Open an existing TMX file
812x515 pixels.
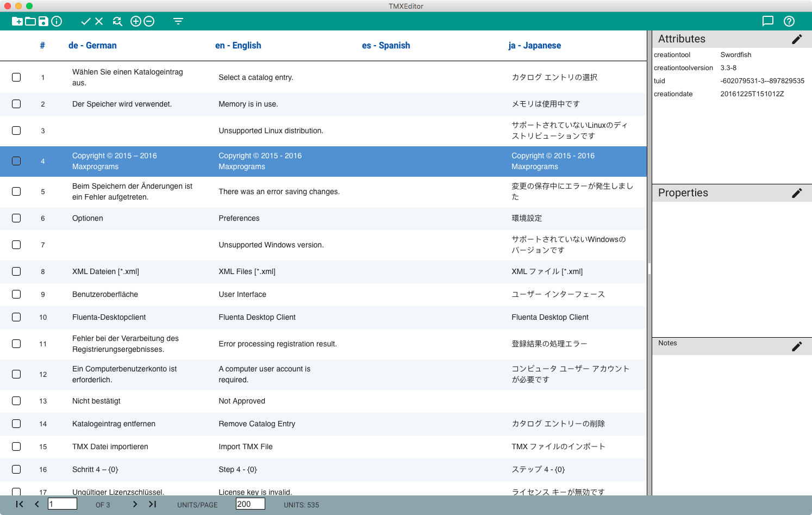(x=32, y=21)
